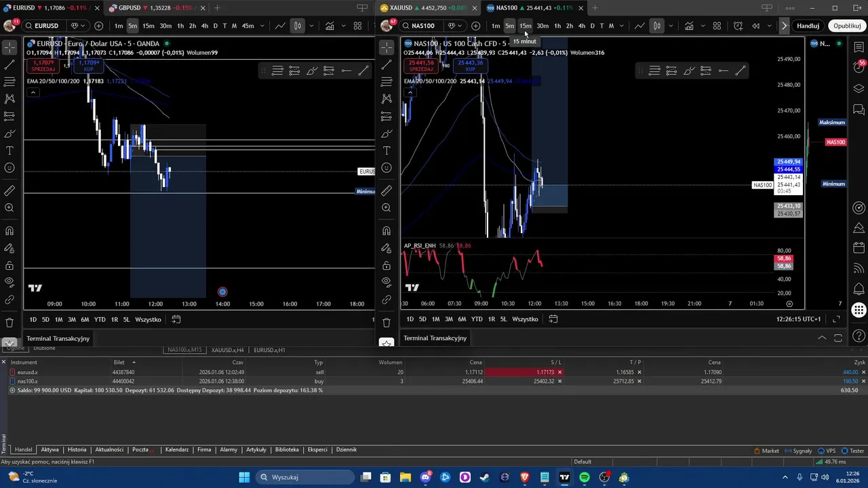Image resolution: width=868 pixels, height=488 pixels.
Task: Toggle lock all drawings in NAS100 sidebar
Action: (387, 265)
